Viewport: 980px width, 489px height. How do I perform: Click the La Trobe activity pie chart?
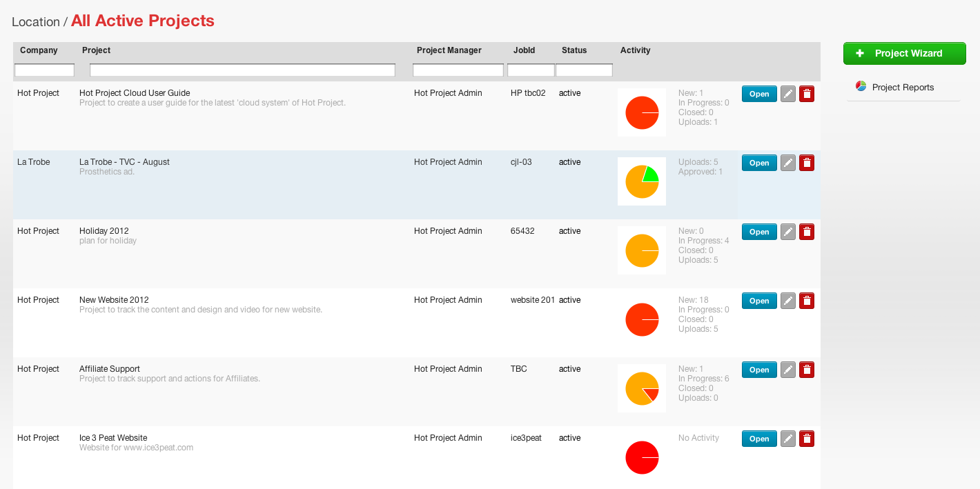click(x=642, y=181)
